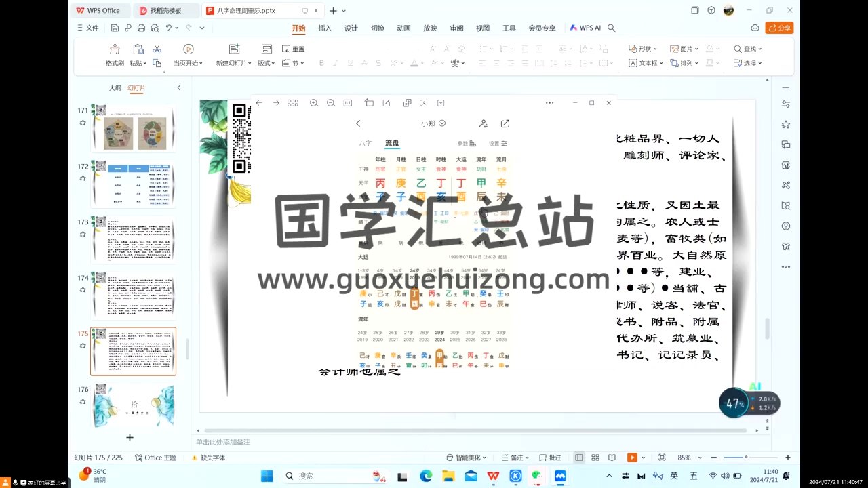
Task: Click the notes field 单击此处添加备注
Action: pyautogui.click(x=223, y=442)
